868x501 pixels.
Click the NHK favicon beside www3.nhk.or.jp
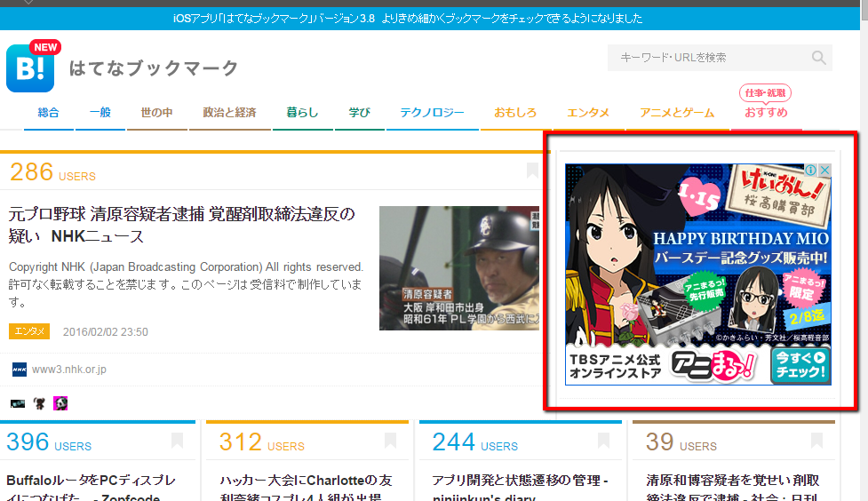point(20,370)
